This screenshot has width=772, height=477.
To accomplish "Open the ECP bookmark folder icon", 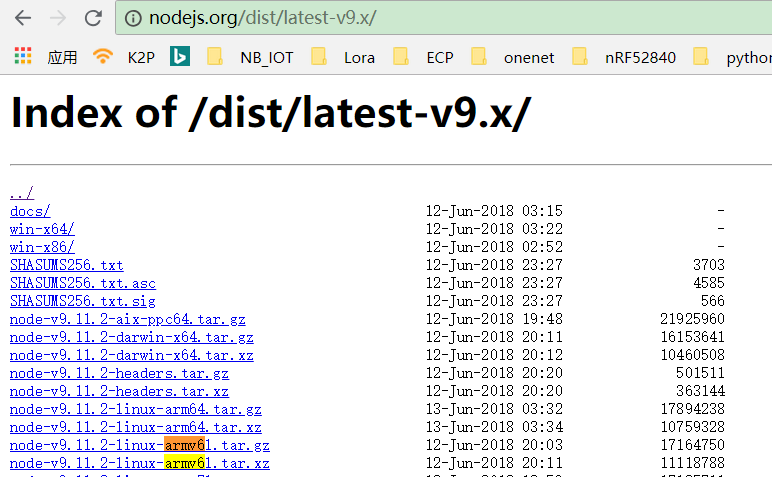I will point(401,56).
